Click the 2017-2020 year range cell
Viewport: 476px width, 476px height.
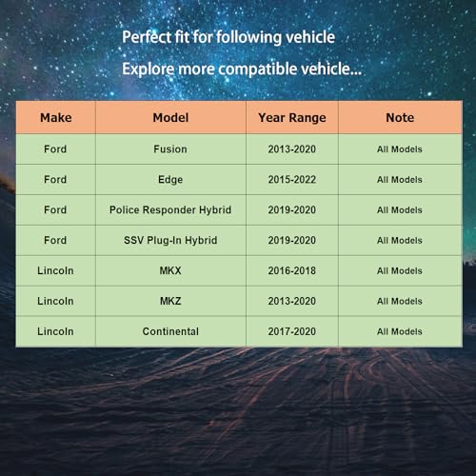292,331
